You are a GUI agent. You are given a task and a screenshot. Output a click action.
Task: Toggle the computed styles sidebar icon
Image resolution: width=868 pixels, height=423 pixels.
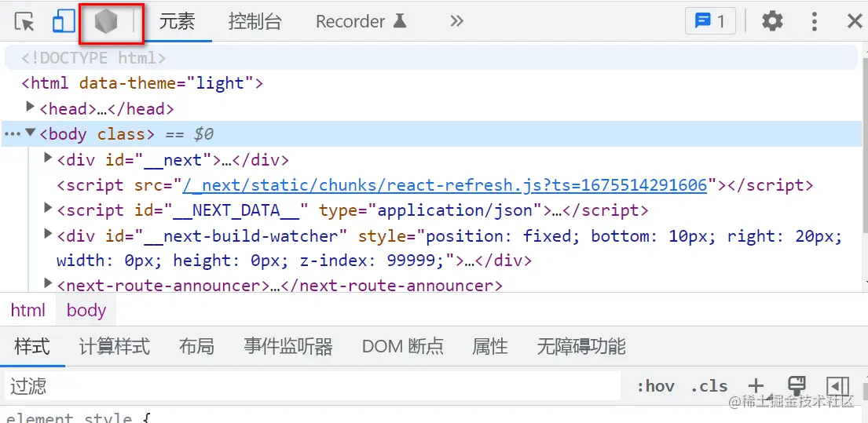tap(837, 385)
